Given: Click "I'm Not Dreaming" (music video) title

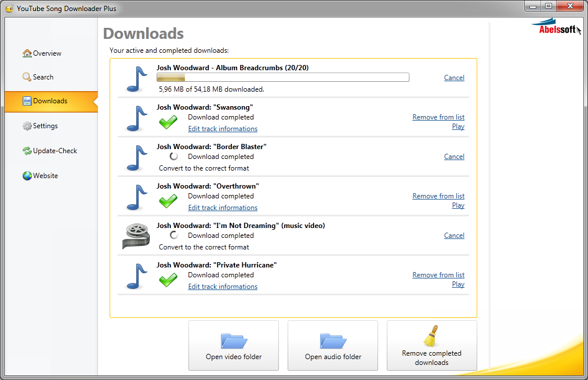Looking at the screenshot, I should (269, 226).
